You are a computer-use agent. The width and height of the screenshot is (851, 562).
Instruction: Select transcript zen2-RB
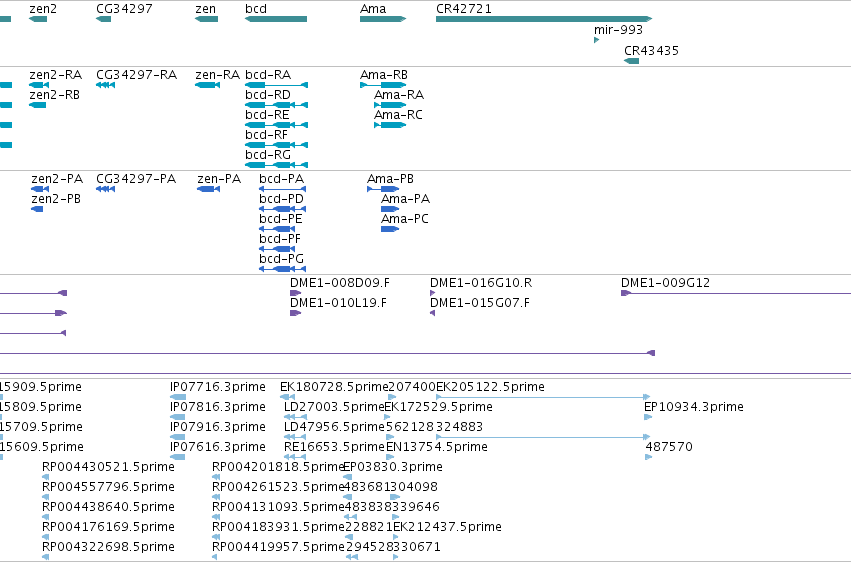(37, 105)
